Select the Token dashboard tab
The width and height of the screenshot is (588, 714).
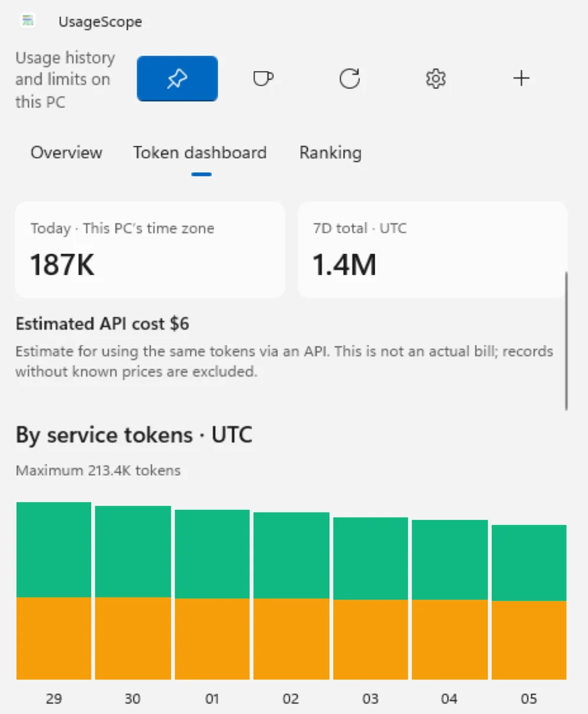tap(200, 153)
